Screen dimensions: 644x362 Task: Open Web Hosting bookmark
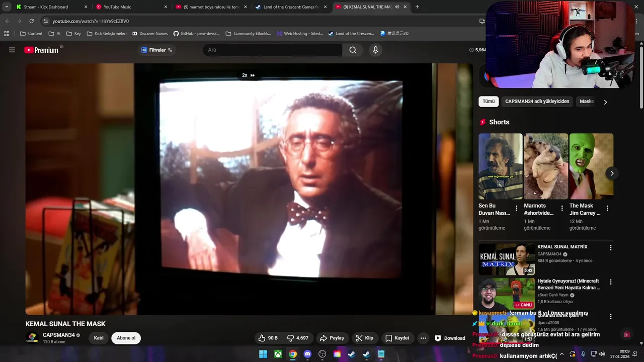[299, 34]
